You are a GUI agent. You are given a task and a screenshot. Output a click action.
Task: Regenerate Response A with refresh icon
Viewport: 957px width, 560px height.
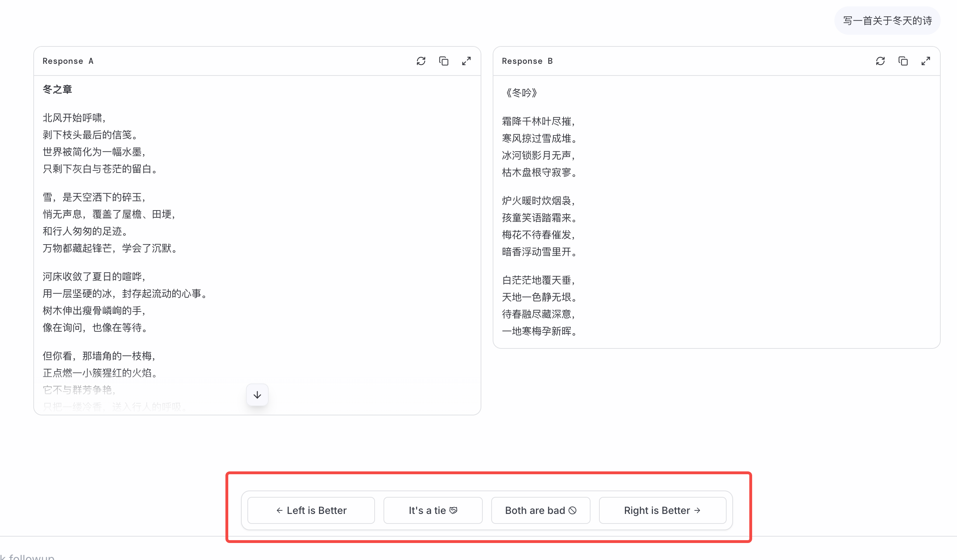point(421,61)
